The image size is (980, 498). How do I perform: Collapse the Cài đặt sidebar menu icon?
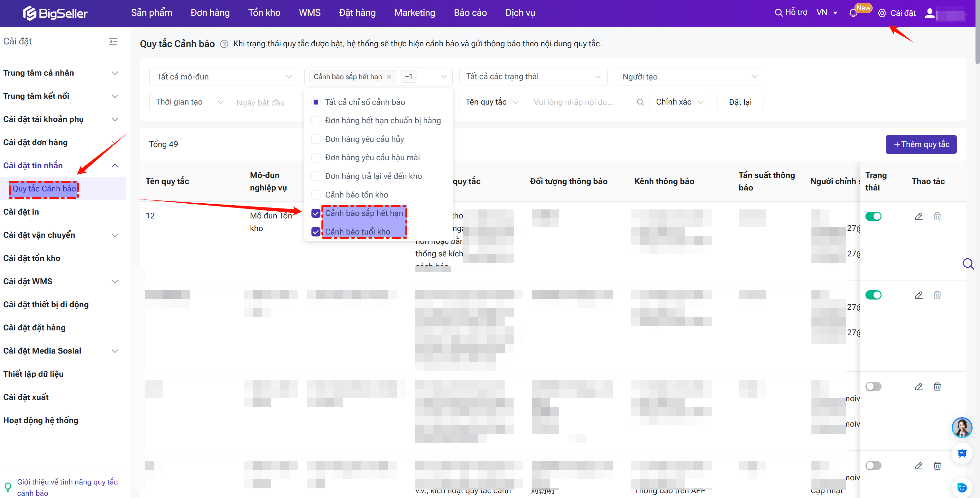click(113, 41)
